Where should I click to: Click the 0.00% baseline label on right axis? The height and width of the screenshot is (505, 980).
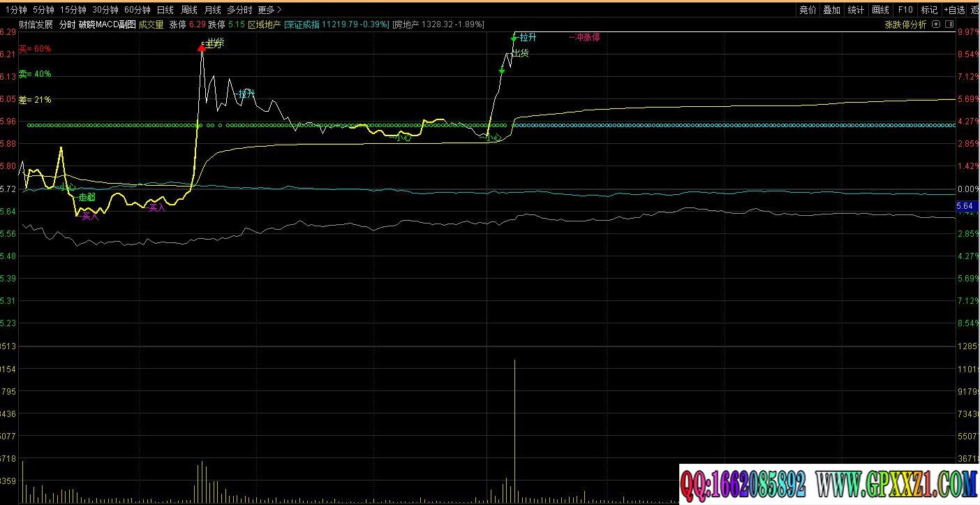967,189
